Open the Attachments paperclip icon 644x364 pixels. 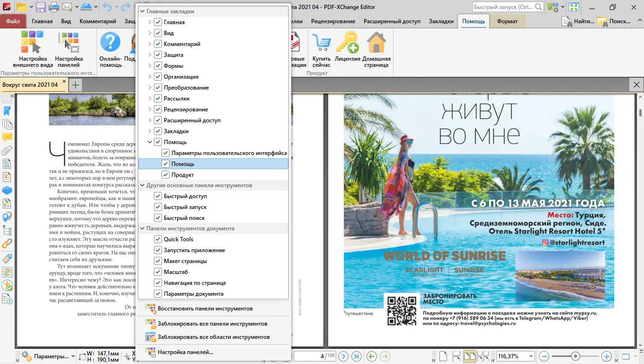coord(7,151)
